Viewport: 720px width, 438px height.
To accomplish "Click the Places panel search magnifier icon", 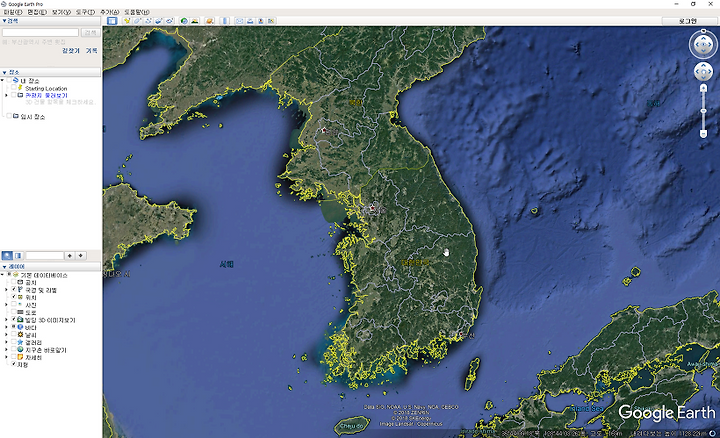I will [7, 255].
